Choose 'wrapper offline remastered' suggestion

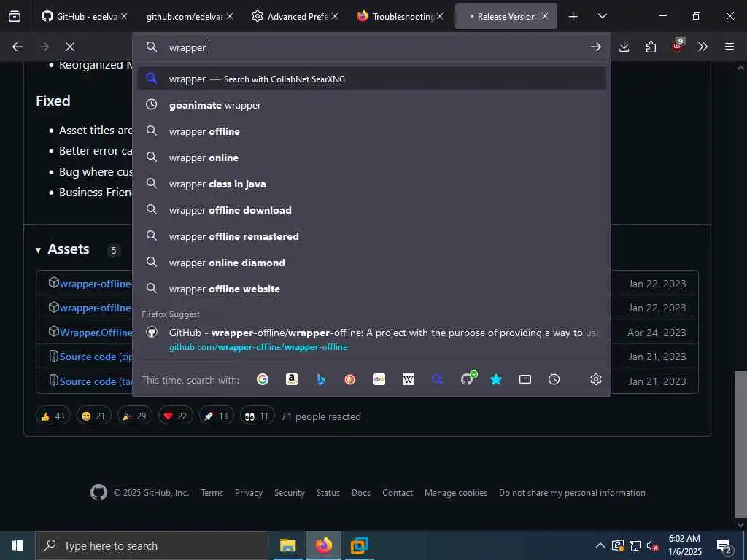point(371,236)
